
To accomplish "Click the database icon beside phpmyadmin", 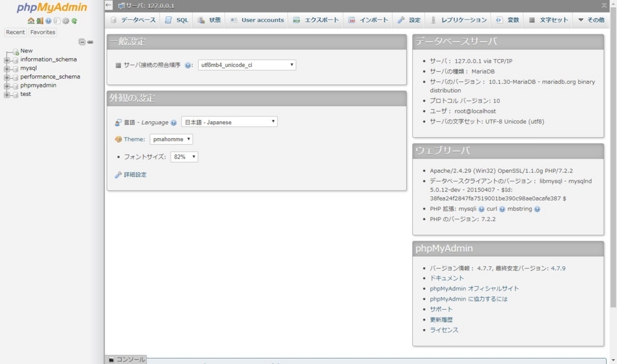I will click(15, 86).
